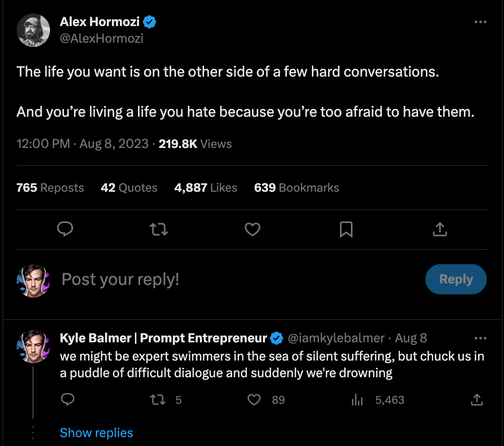Share Kyle Balmer's reply
The width and height of the screenshot is (504, 446).
pos(476,400)
